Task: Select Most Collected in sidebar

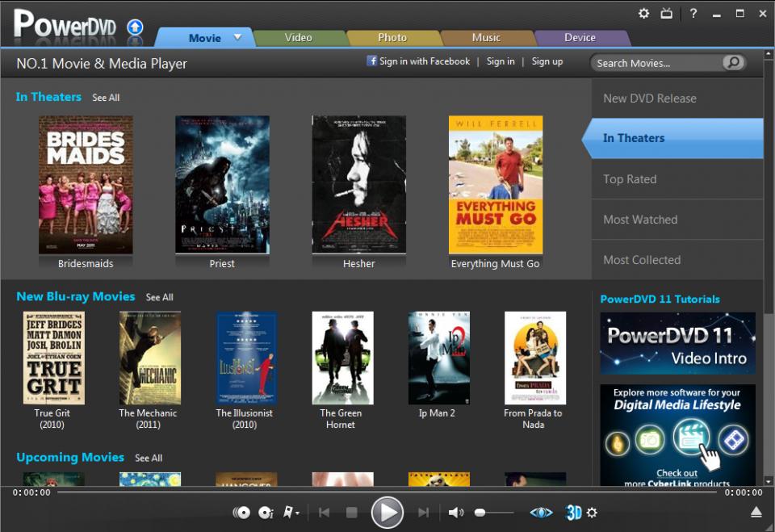Action: pos(677,260)
